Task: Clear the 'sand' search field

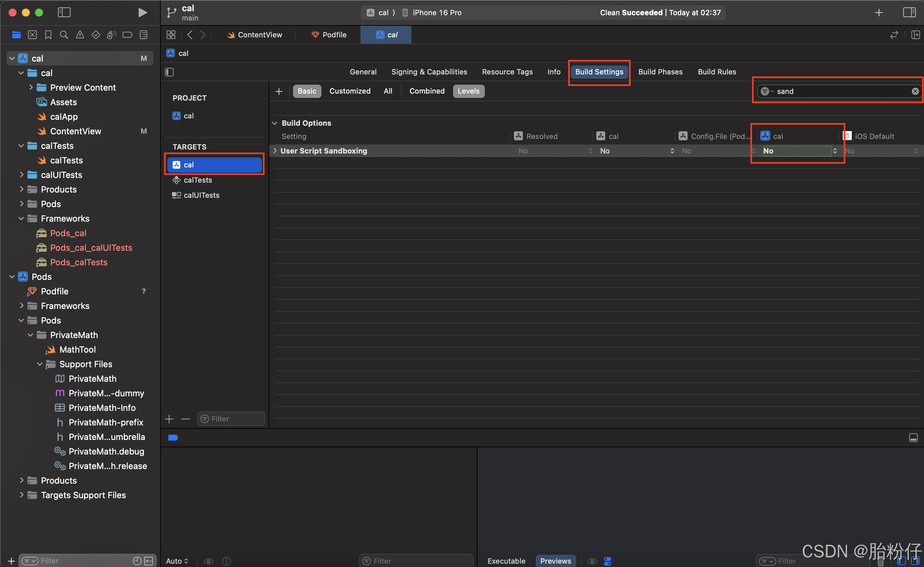Action: 915,91
